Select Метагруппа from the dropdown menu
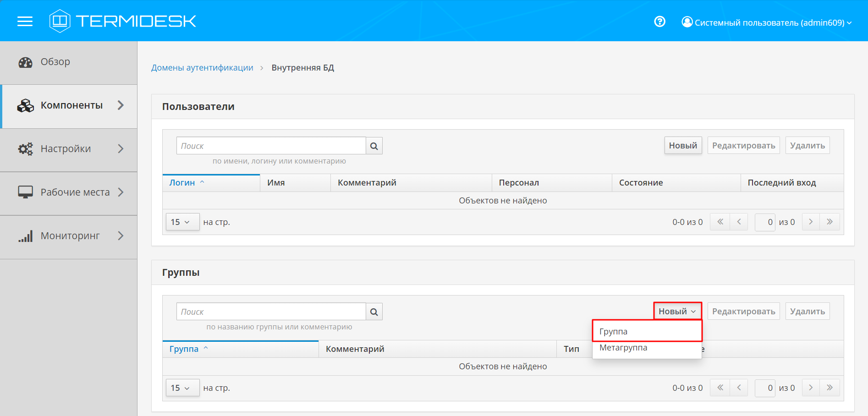Image resolution: width=868 pixels, height=416 pixels. [x=623, y=348]
